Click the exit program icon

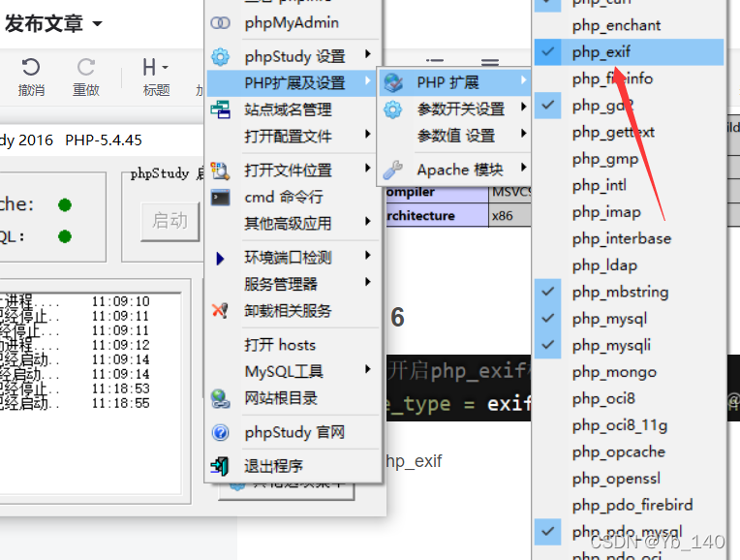[x=220, y=467]
